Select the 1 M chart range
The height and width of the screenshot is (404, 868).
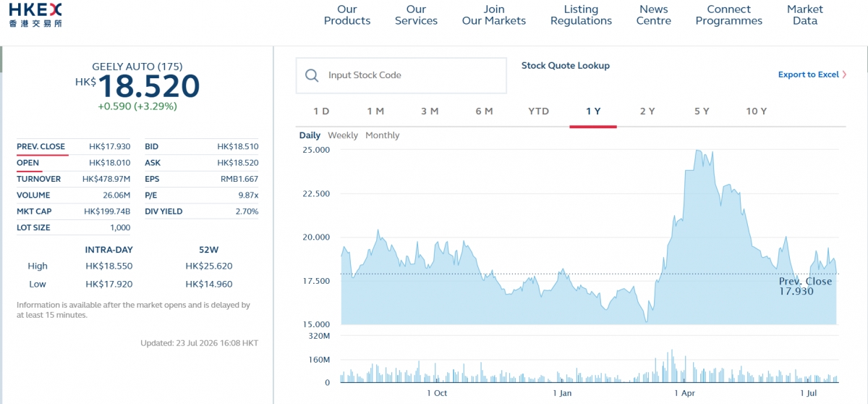click(x=375, y=111)
